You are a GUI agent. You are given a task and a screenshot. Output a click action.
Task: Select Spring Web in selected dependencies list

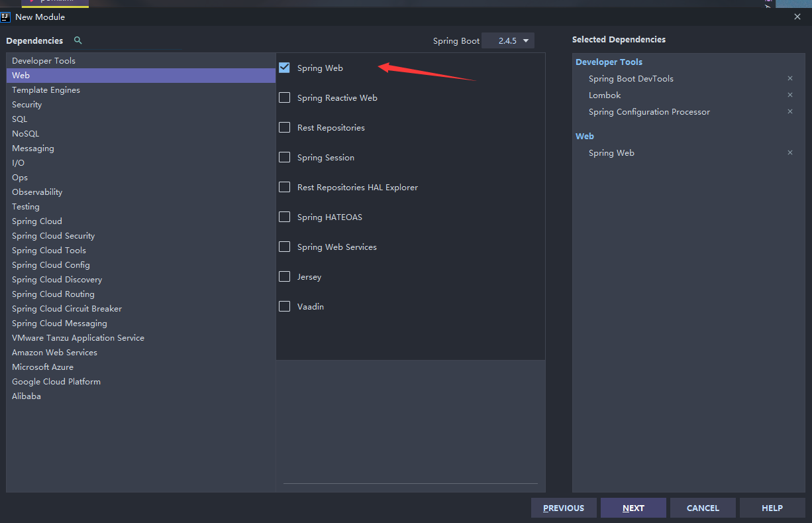pos(611,152)
